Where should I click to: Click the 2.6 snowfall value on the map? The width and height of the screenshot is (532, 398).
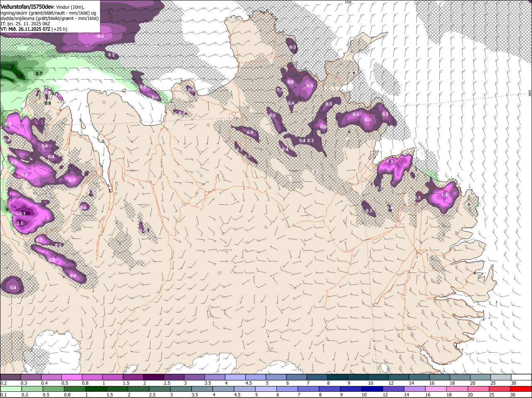click(20, 224)
